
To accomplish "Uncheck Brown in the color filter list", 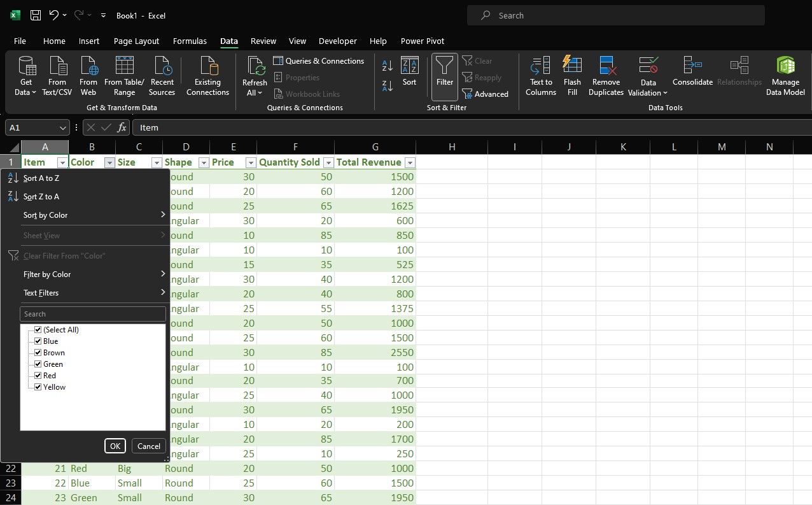I will 38,352.
